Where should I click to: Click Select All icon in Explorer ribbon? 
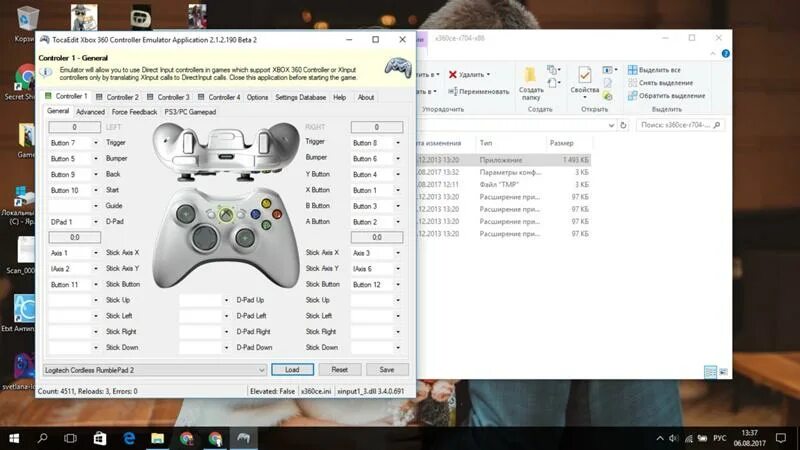tap(632, 70)
